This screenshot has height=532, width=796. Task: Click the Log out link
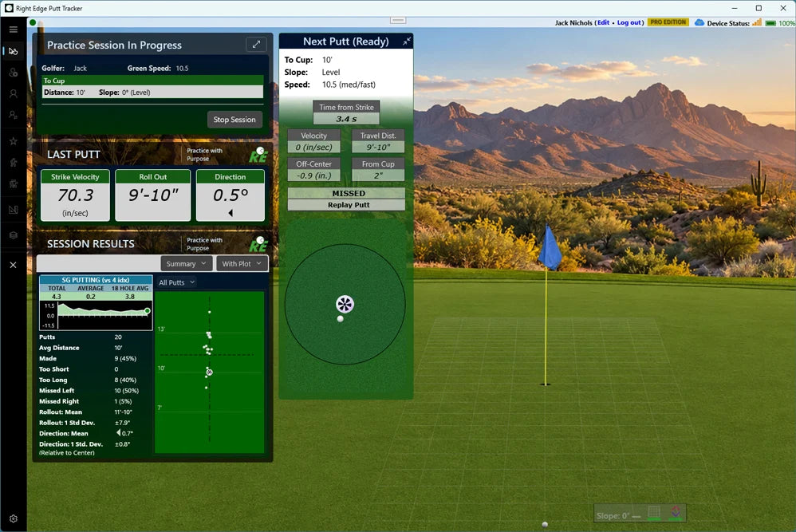tap(629, 22)
